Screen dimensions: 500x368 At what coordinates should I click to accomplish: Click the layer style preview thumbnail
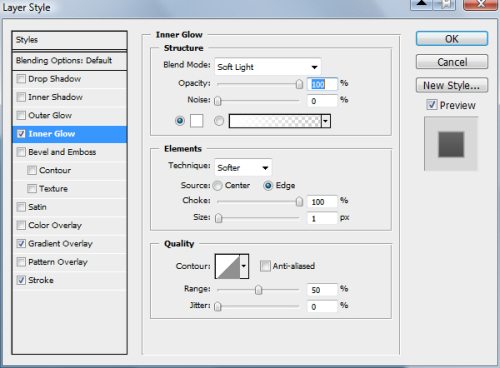click(451, 144)
